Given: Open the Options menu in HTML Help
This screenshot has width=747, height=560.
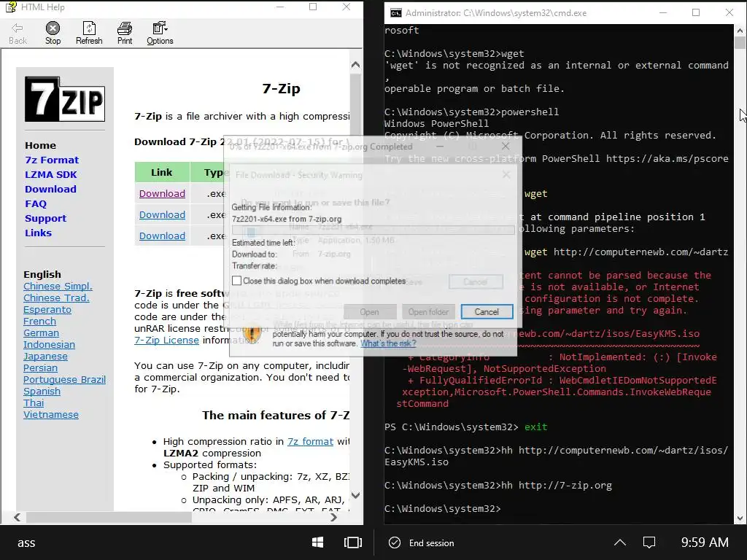Looking at the screenshot, I should [160, 33].
